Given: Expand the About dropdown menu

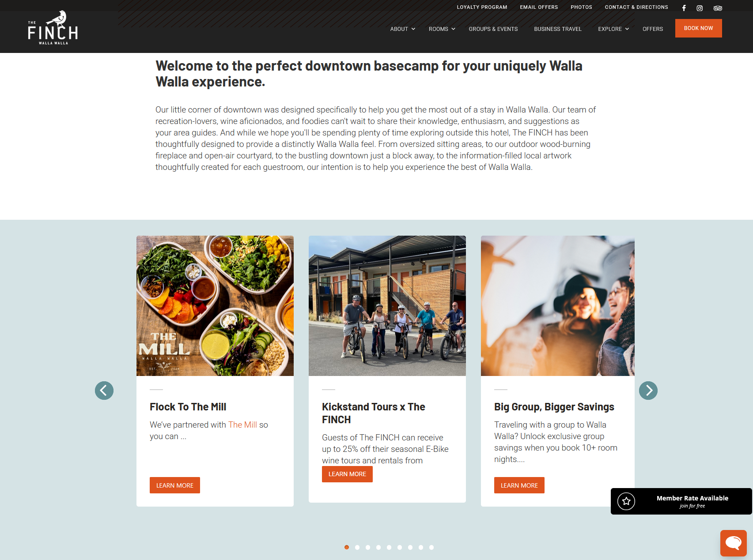Looking at the screenshot, I should pyautogui.click(x=403, y=29).
